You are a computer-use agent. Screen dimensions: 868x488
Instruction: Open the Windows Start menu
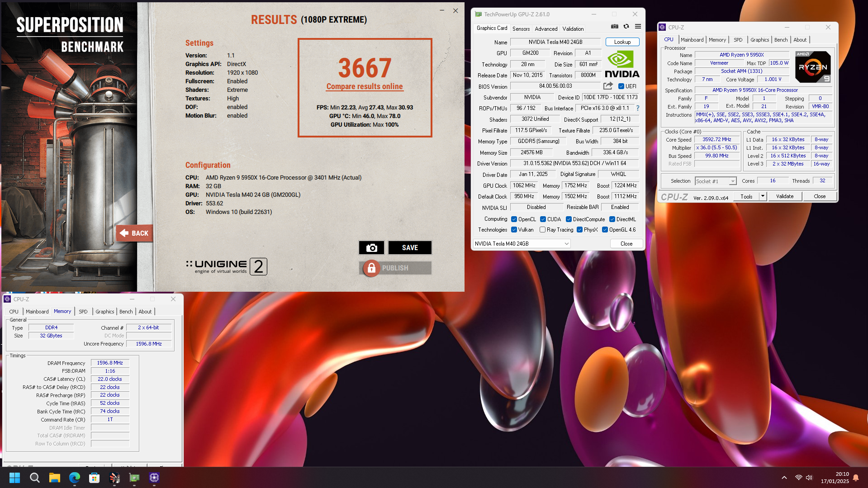(x=14, y=478)
